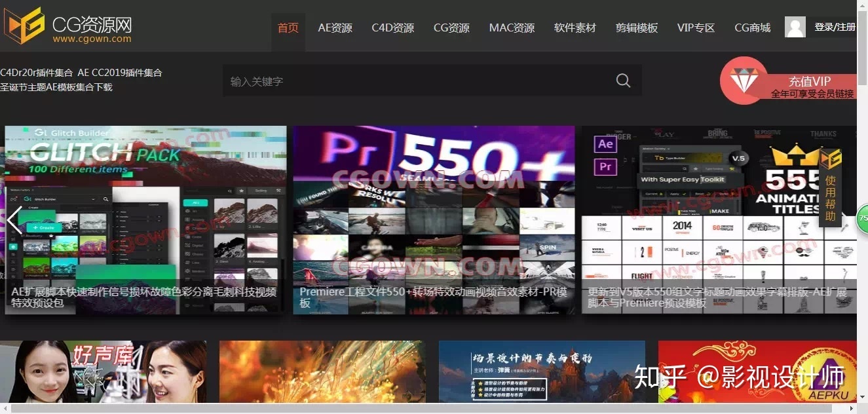The width and height of the screenshot is (868, 414).
Task: Open the C4Dr20r插件集合 link
Action: (37, 73)
